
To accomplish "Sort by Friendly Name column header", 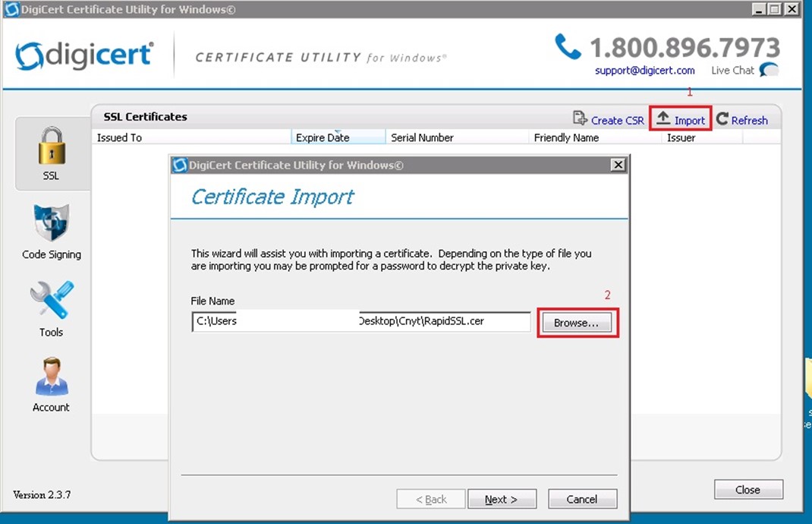I will click(x=595, y=137).
